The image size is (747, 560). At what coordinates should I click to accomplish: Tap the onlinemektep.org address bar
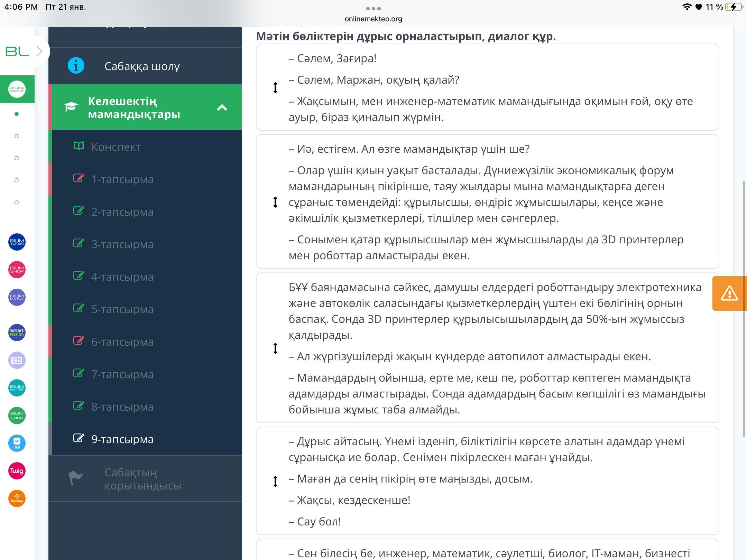[x=373, y=19]
